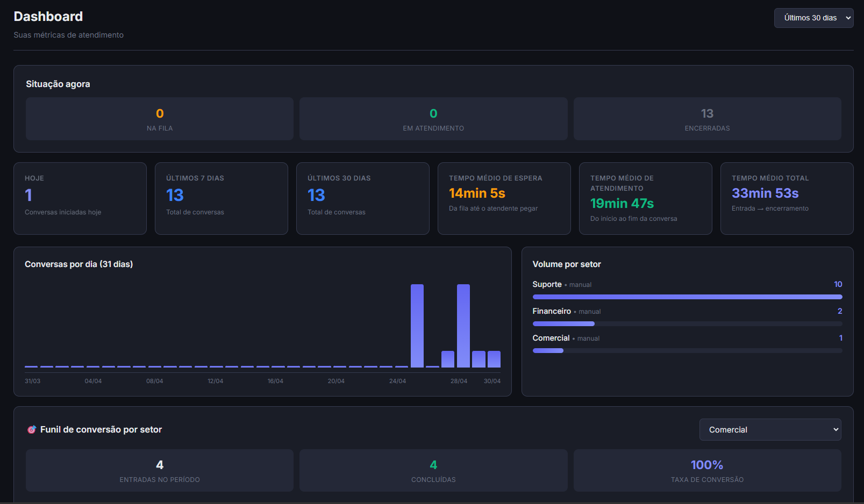Select the NA FILA status card
The height and width of the screenshot is (504, 864).
[x=160, y=119]
